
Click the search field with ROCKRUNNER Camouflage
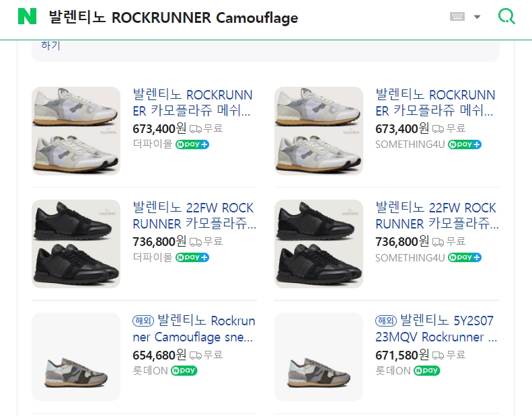point(202,17)
